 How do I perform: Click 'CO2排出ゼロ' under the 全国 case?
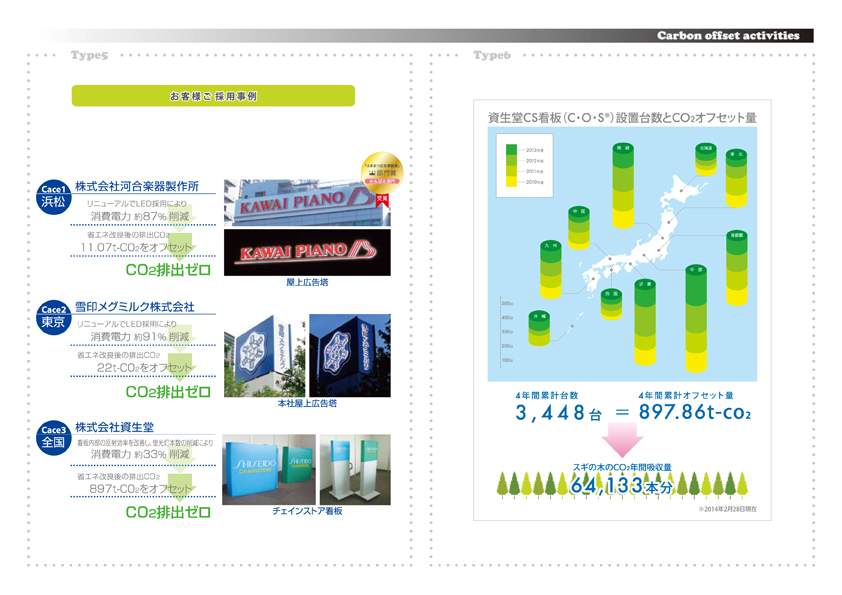click(168, 512)
